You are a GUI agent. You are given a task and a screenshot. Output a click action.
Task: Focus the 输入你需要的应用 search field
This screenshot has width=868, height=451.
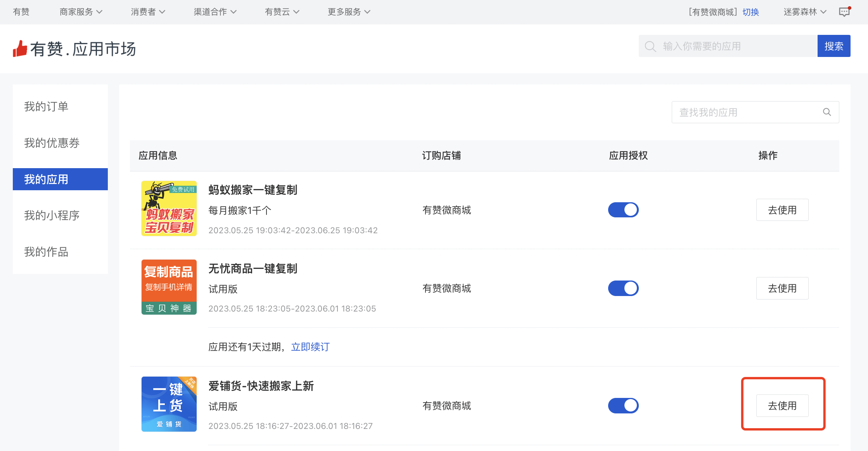click(728, 46)
